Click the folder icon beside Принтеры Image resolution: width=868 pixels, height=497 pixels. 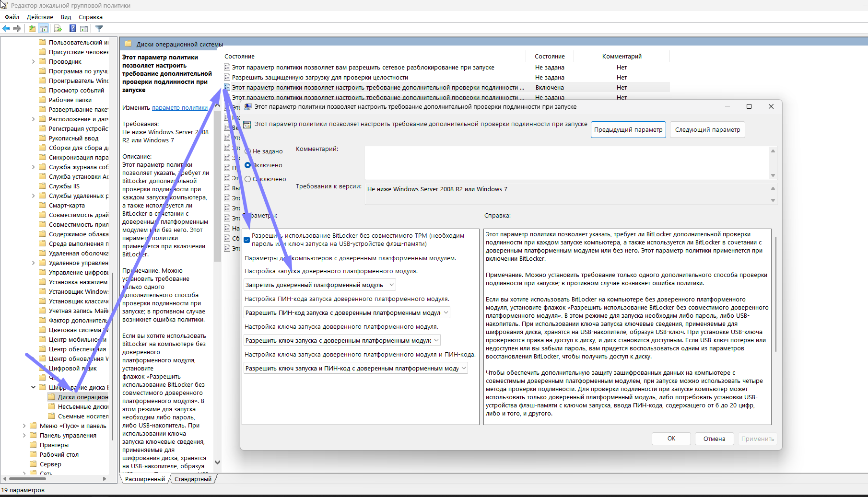coord(33,445)
